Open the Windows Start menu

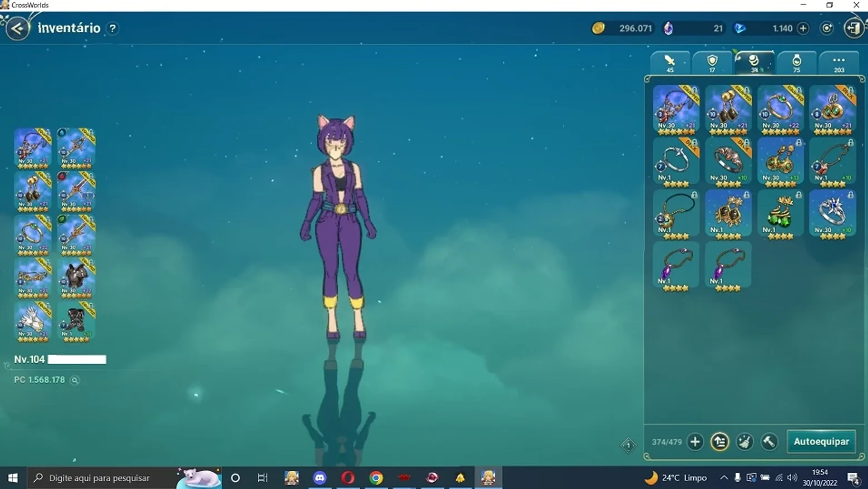coord(13,478)
